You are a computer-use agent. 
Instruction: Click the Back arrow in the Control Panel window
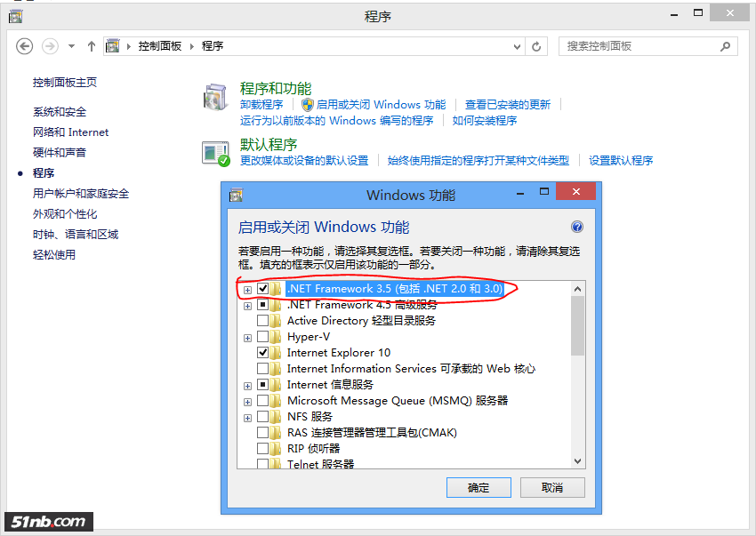click(x=25, y=46)
